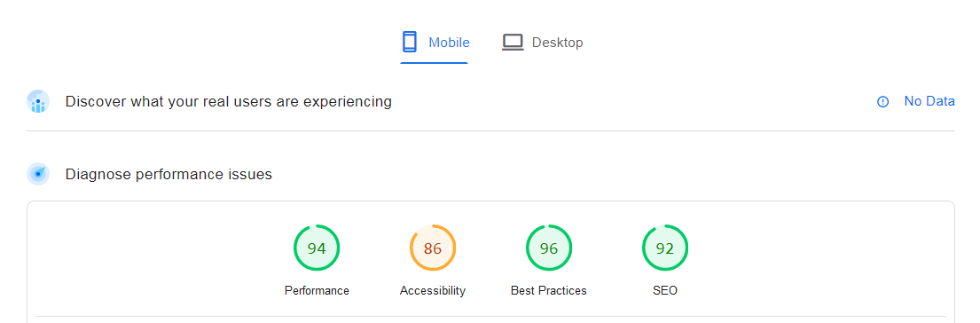980x323 pixels.
Task: Jump to Performance via its text label
Action: click(317, 290)
